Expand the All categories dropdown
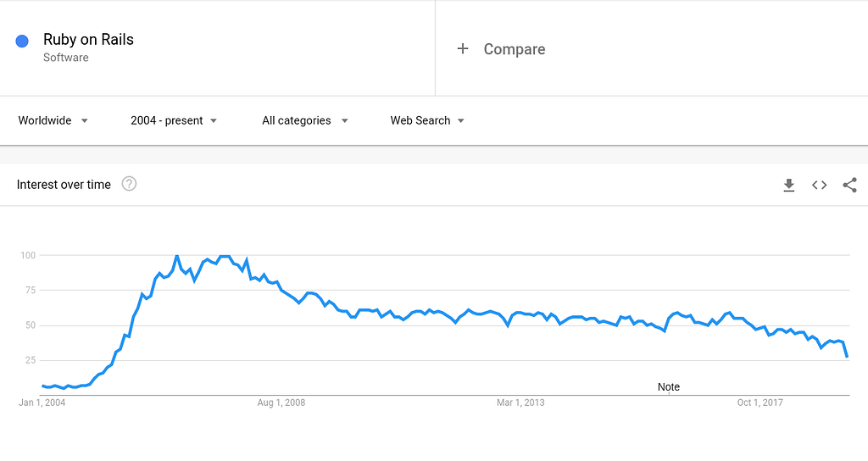 (x=305, y=120)
